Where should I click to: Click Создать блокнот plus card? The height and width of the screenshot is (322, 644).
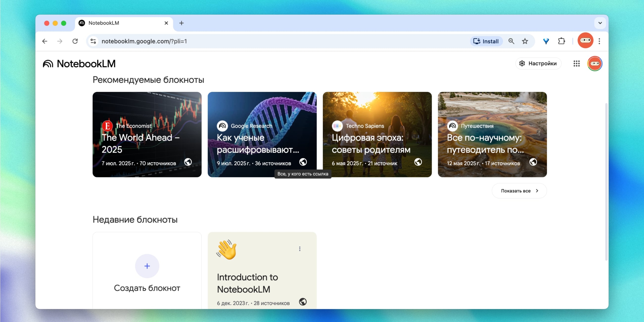coord(147,272)
